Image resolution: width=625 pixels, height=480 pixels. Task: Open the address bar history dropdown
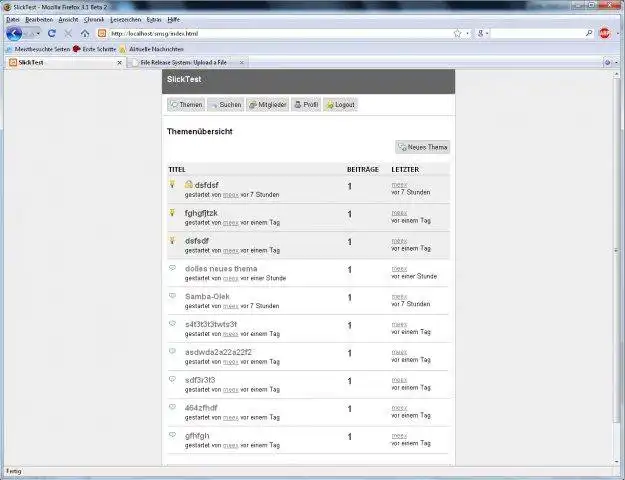pos(467,34)
